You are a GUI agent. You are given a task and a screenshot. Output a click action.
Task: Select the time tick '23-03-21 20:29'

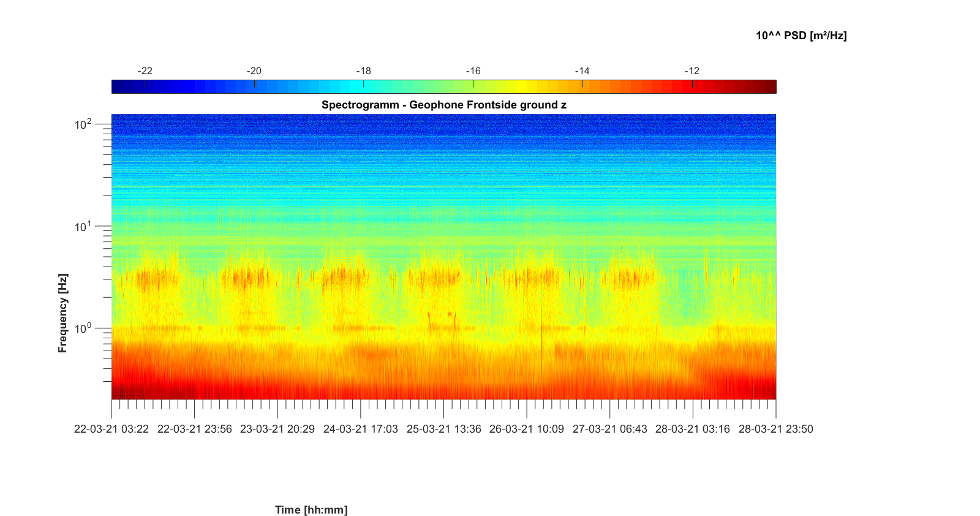[x=277, y=429]
